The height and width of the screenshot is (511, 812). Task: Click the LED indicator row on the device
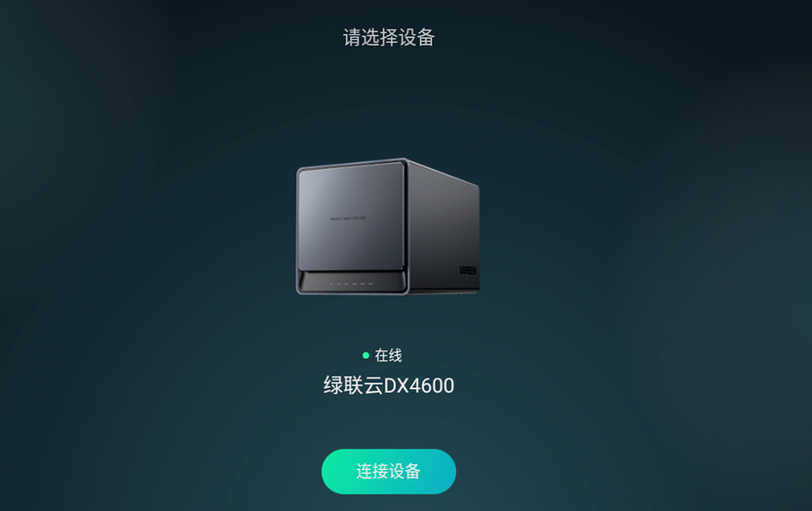[352, 284]
